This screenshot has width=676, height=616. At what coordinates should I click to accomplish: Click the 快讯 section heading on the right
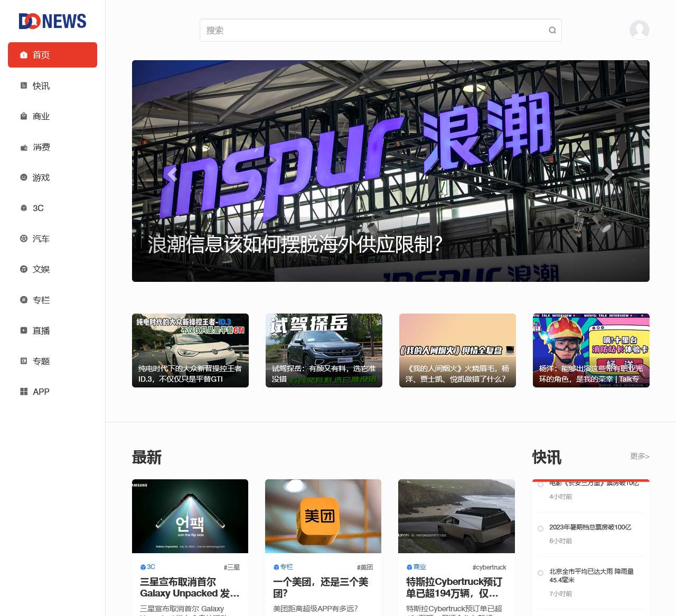click(547, 457)
